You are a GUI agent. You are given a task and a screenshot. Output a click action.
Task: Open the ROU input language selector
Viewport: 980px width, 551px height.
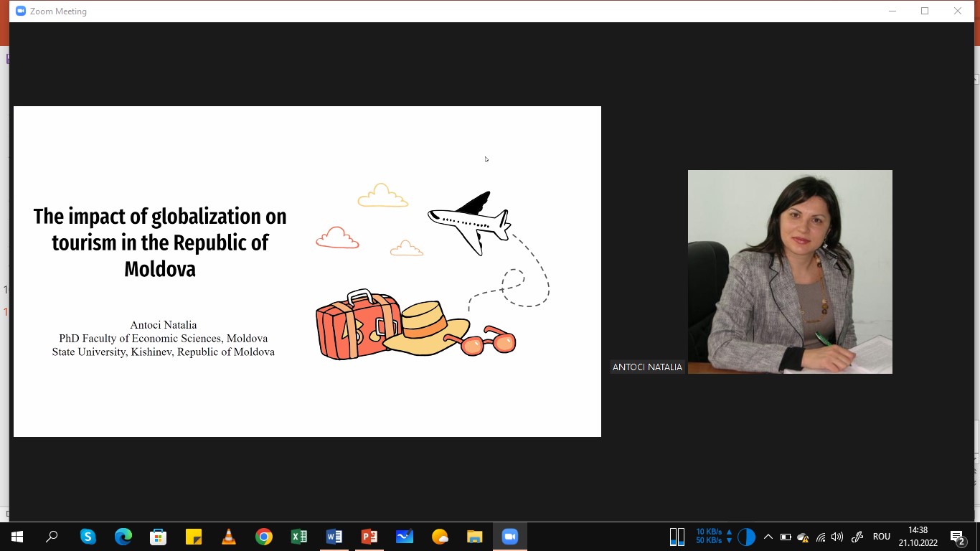[x=881, y=537]
